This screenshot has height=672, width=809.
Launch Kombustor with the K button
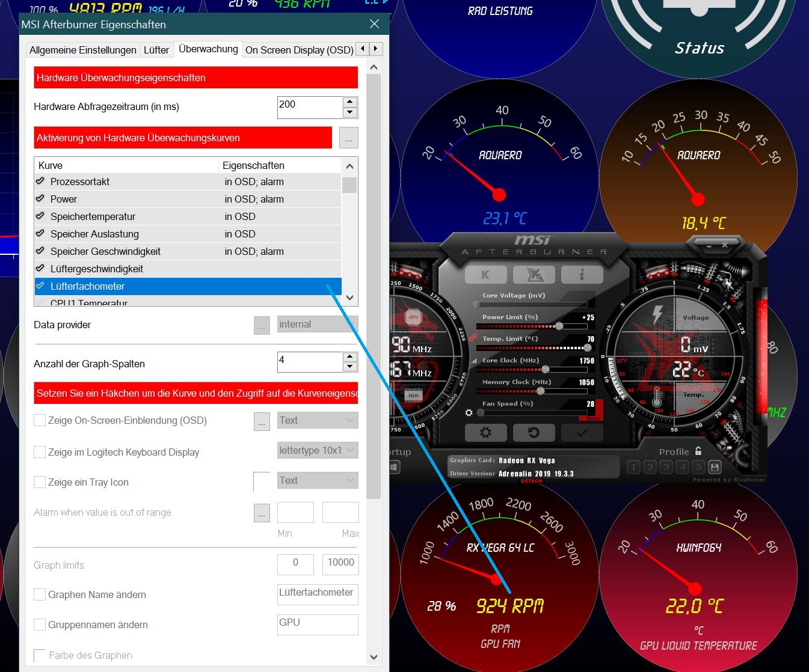(x=485, y=275)
